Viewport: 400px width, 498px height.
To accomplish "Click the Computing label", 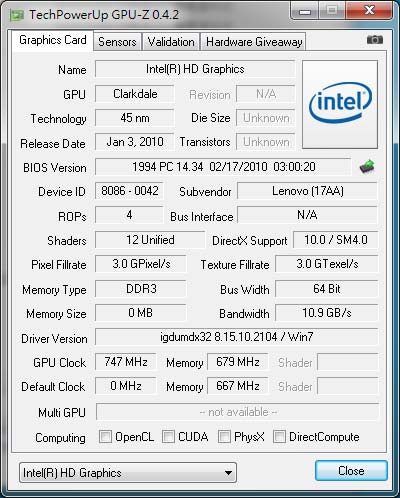I will (x=60, y=438).
